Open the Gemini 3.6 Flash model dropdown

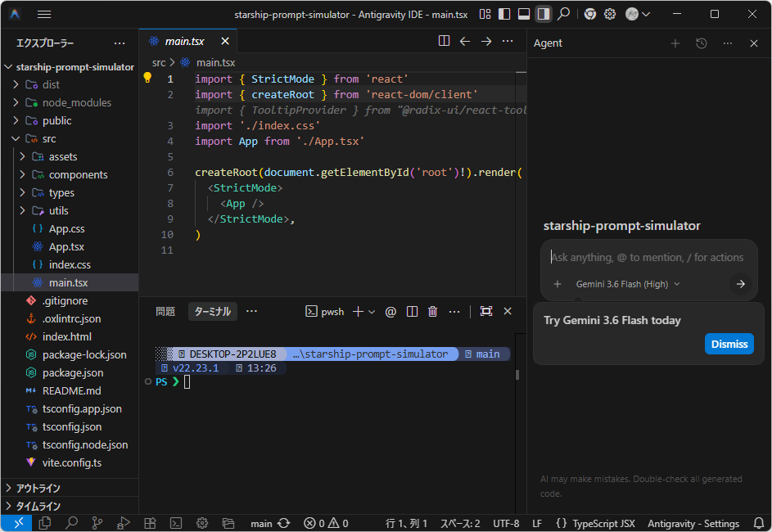[x=628, y=284]
